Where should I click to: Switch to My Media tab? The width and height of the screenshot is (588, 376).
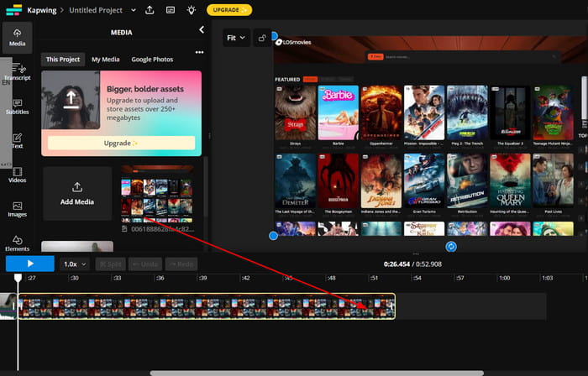105,60
